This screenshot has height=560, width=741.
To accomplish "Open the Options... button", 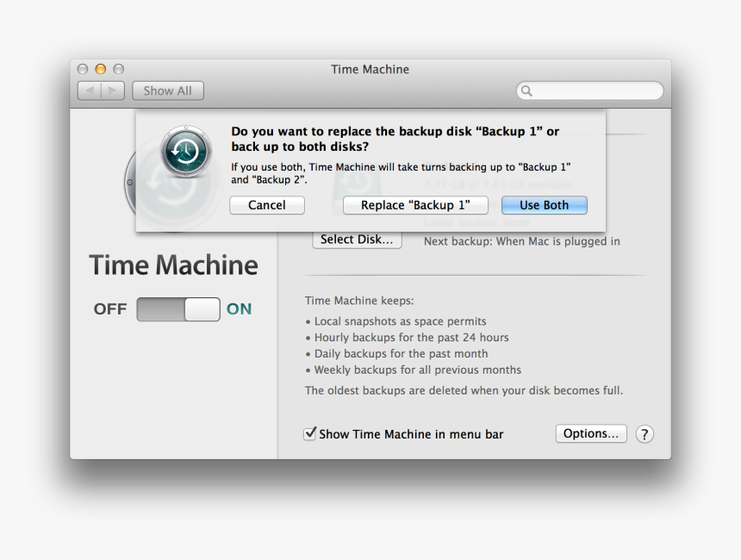I will 591,433.
